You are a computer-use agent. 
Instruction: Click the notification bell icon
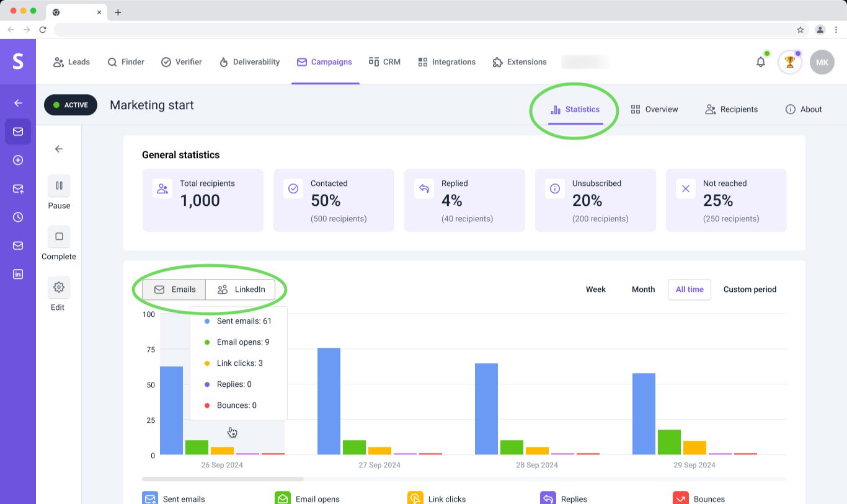[760, 62]
